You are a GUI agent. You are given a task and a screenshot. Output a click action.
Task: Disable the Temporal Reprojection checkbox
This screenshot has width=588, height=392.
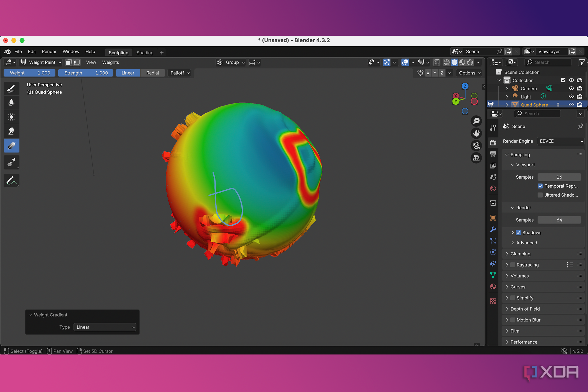[x=540, y=186]
